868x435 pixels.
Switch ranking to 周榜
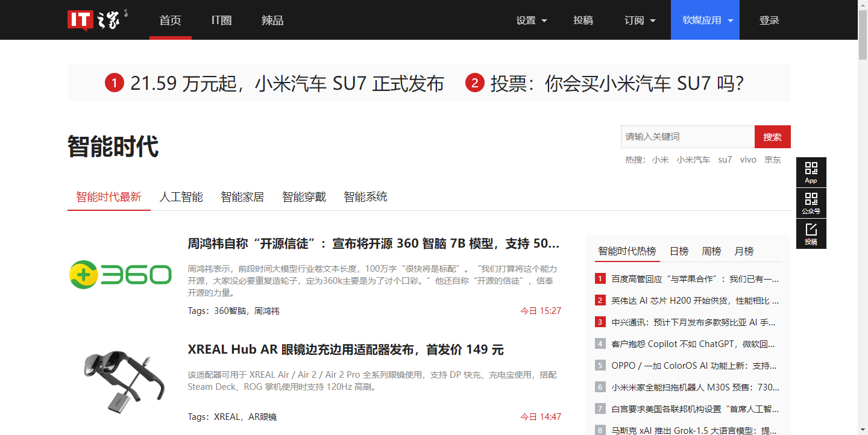click(x=711, y=251)
